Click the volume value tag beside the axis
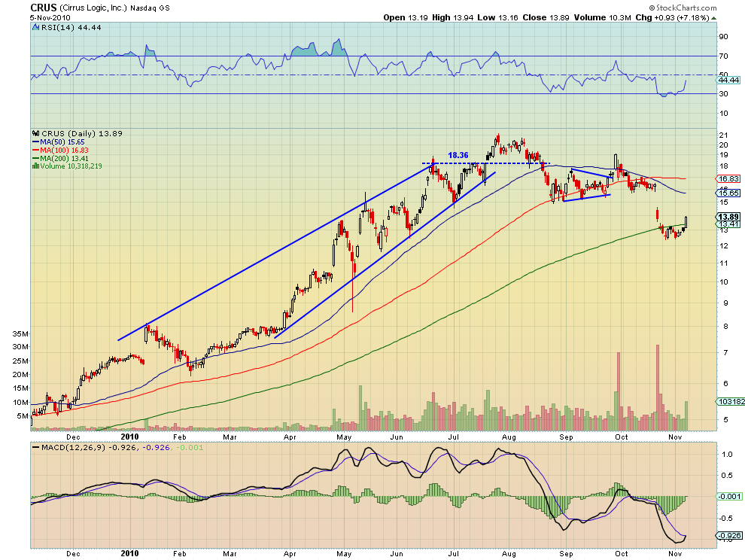This screenshot has width=745, height=560. 731,402
